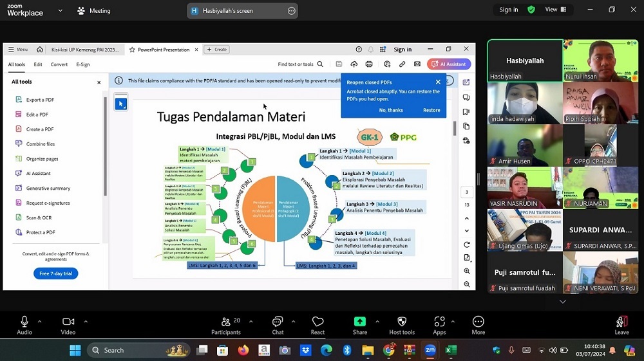Click the Windows taskbar Search box
Screen dimensions: 644x361
pos(139,350)
